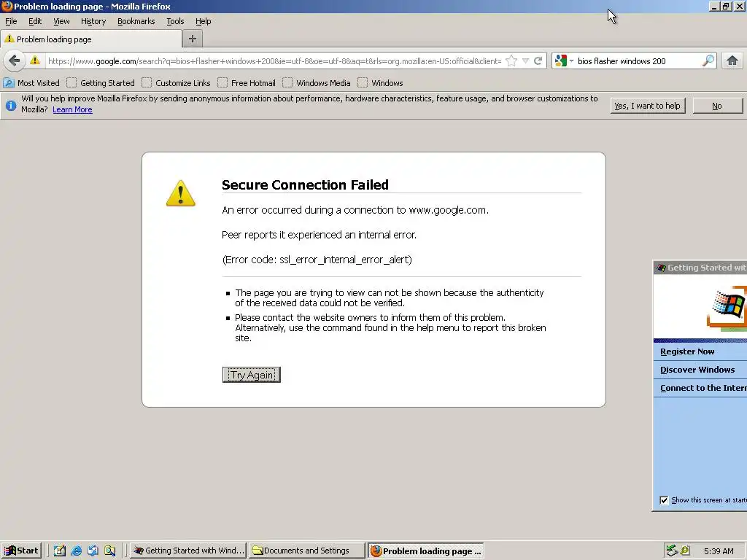
Task: Launch Outlook Express from quick launch
Action: [93, 551]
